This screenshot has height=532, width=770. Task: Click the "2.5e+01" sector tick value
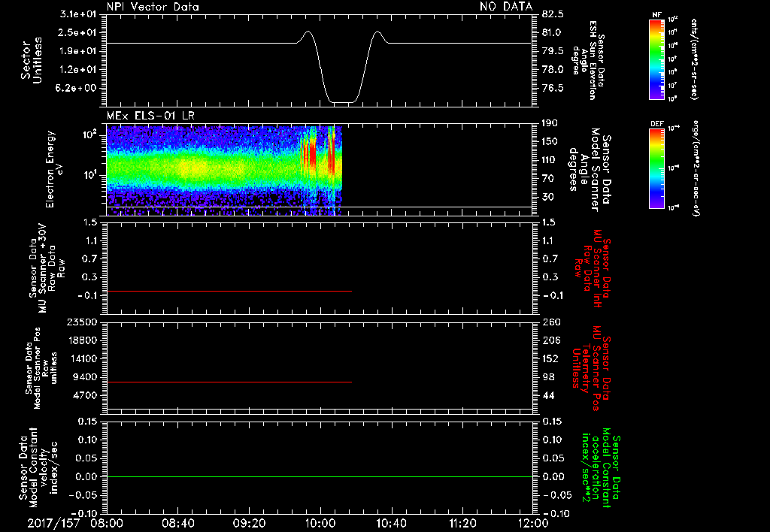pos(78,32)
